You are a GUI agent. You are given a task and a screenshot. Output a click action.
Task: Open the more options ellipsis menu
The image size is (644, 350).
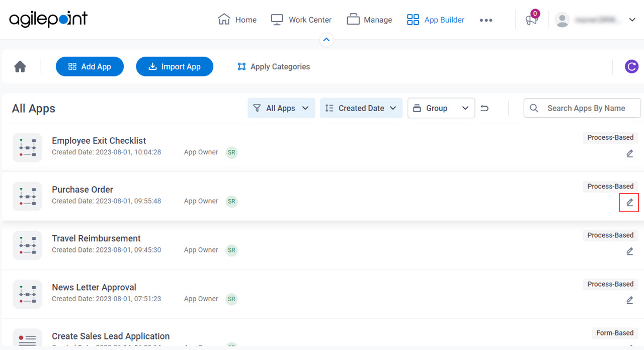tap(486, 20)
